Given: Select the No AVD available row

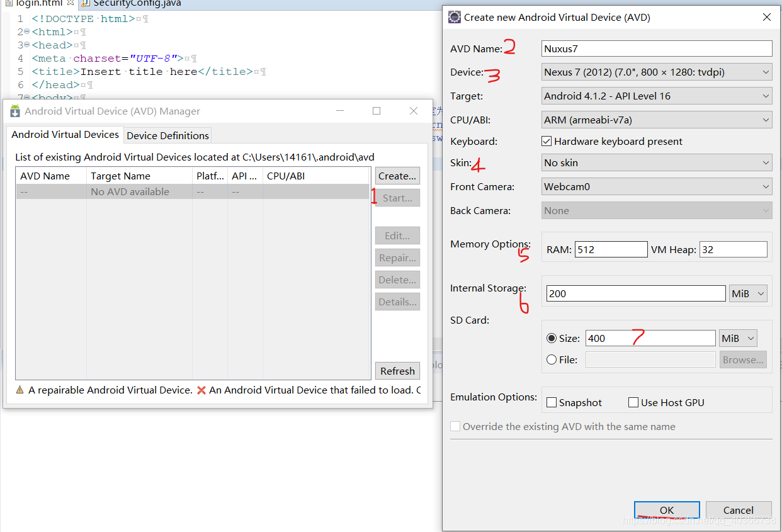Looking at the screenshot, I should (193, 191).
